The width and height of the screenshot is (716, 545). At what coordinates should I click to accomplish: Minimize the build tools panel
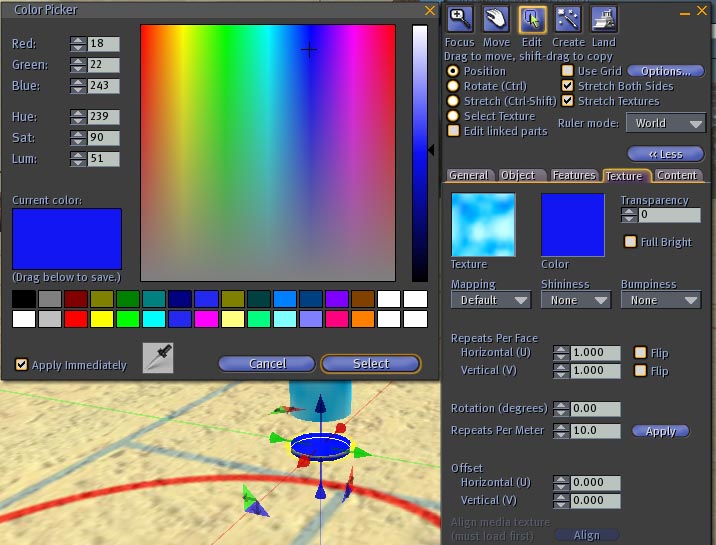684,14
